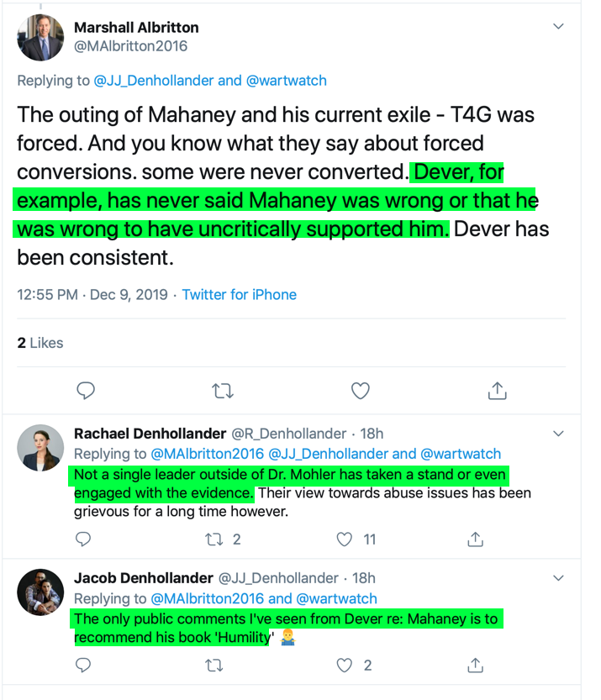This screenshot has width=601, height=700.
Task: Open the Twitter for iPhone link
Action: (240, 295)
